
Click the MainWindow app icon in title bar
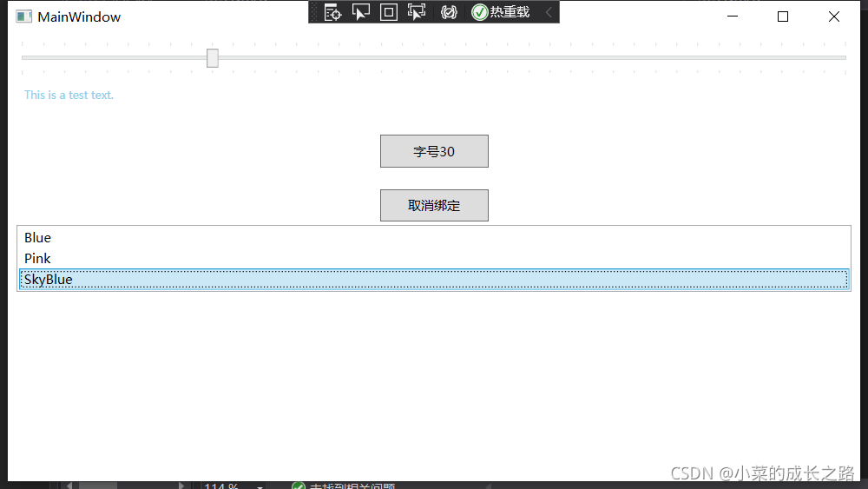[23, 17]
